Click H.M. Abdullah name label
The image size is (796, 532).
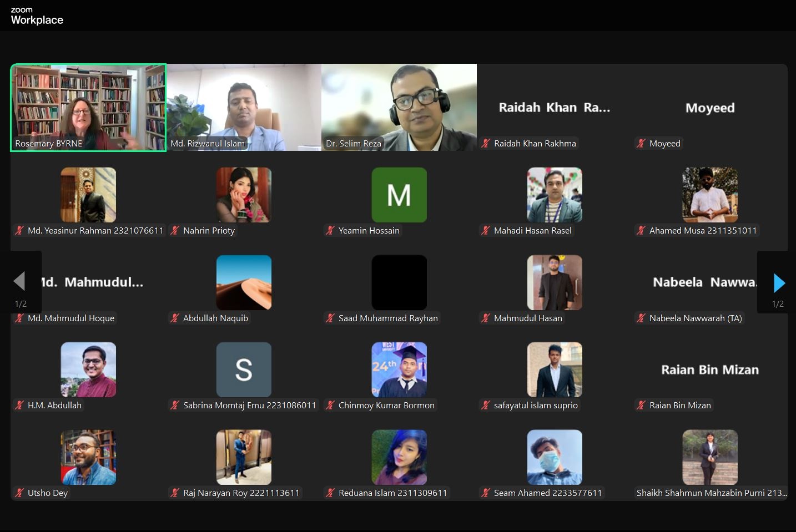[x=54, y=406]
